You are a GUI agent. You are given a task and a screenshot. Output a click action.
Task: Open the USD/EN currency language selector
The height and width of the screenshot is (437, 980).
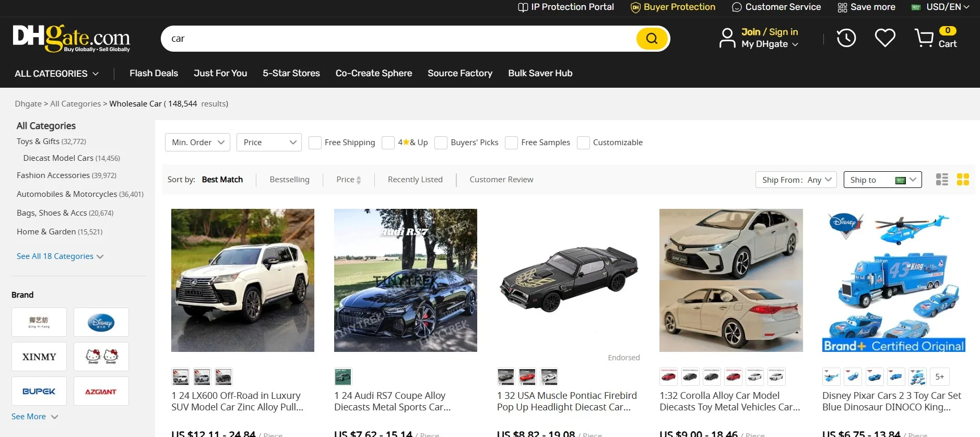940,7
